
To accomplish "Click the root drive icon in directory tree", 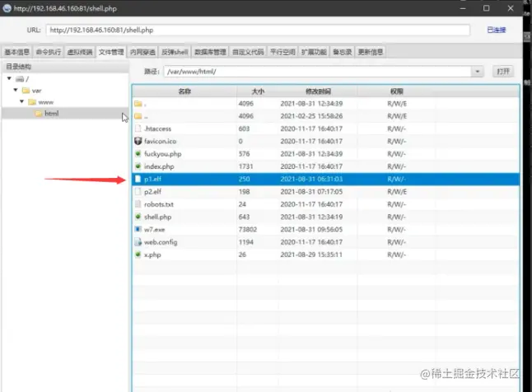I will tap(20, 79).
